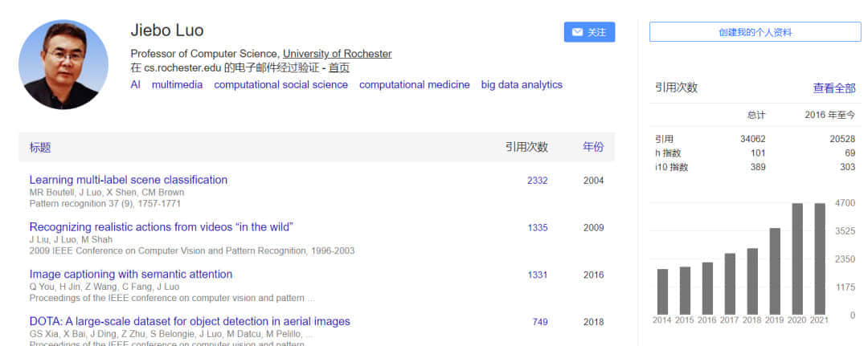
Task: View the 1331 citations list
Action: point(537,275)
